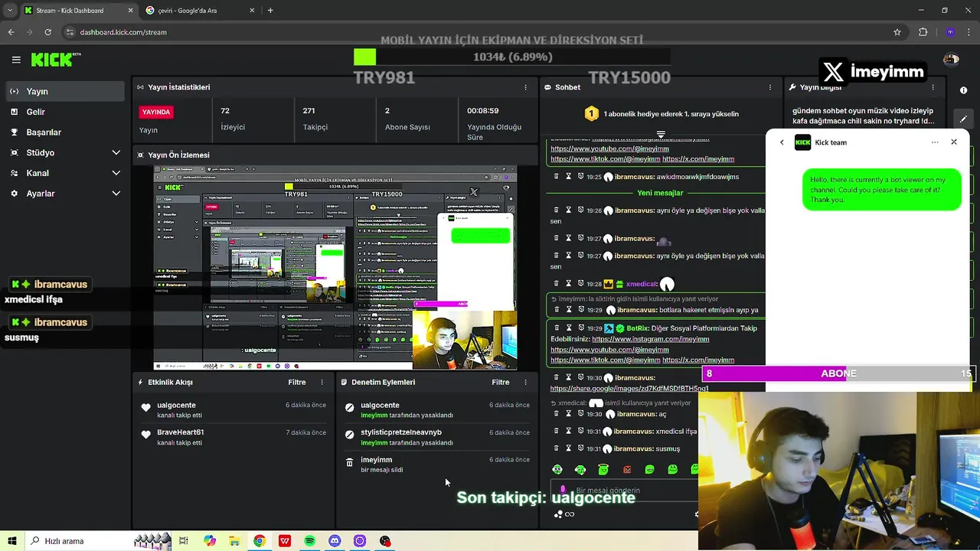The height and width of the screenshot is (551, 980).
Task: Click the Hızlı arama taskbar search box
Action: click(100, 541)
